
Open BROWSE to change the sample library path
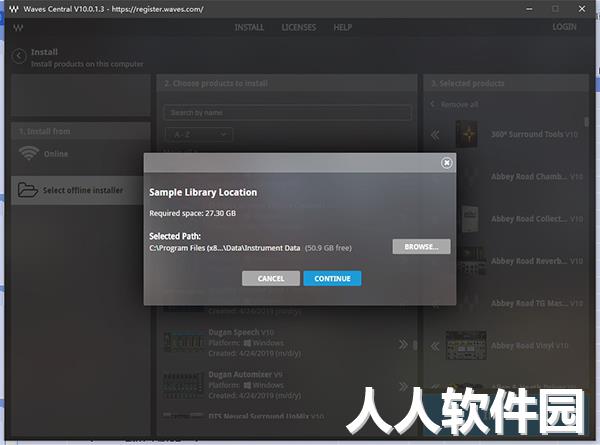[421, 247]
